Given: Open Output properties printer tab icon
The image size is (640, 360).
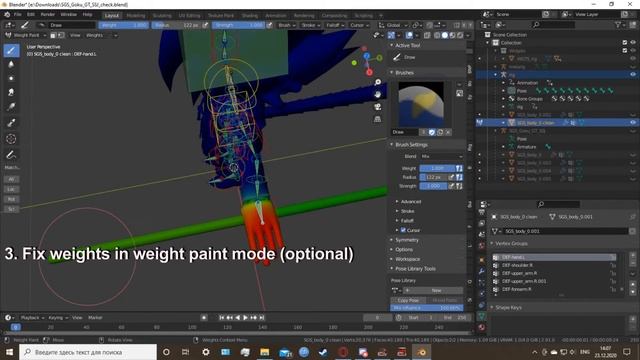Looking at the screenshot, I should point(482,213).
